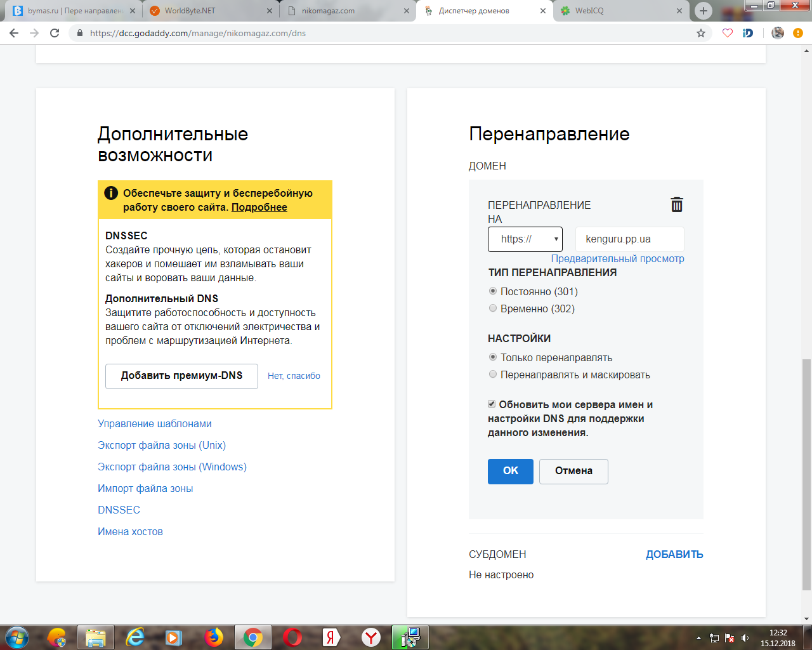Image resolution: width=812 pixels, height=650 pixels.
Task: Go back using the browser back arrow
Action: 14,33
